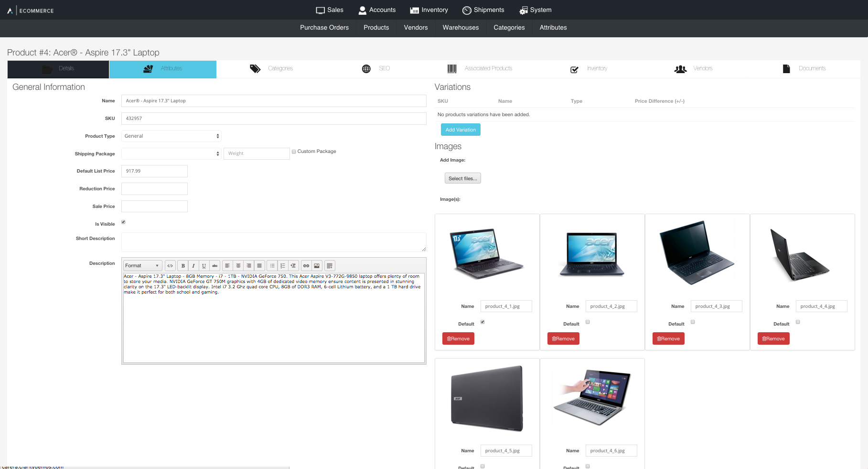Click the Default List Price field
This screenshot has width=868, height=469.
tap(154, 171)
